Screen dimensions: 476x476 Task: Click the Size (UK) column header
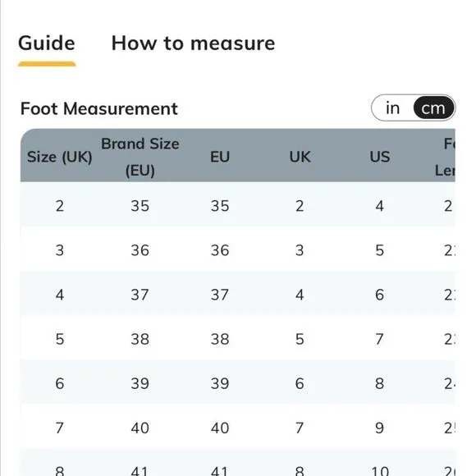(59, 157)
